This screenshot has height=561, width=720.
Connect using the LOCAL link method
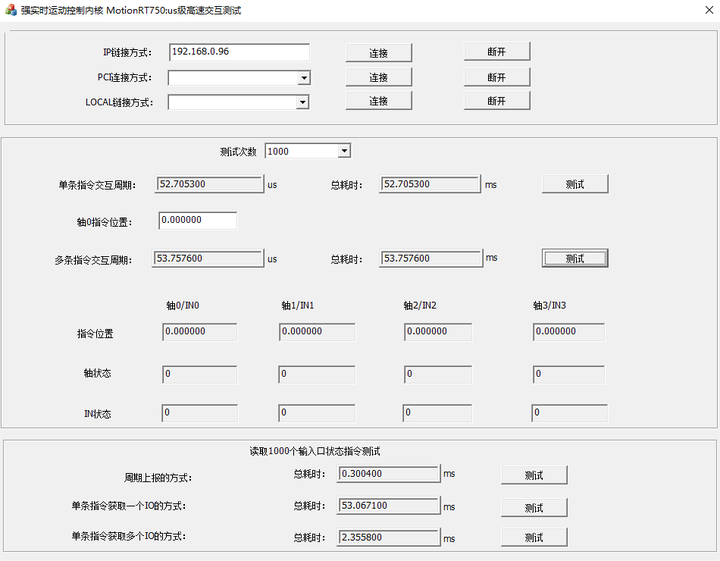coord(378,101)
